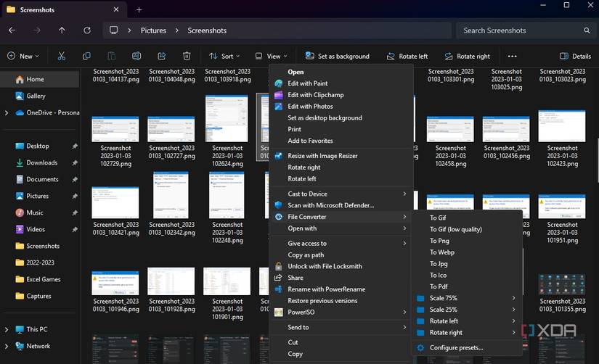Click the Search Screenshots field

tap(525, 30)
